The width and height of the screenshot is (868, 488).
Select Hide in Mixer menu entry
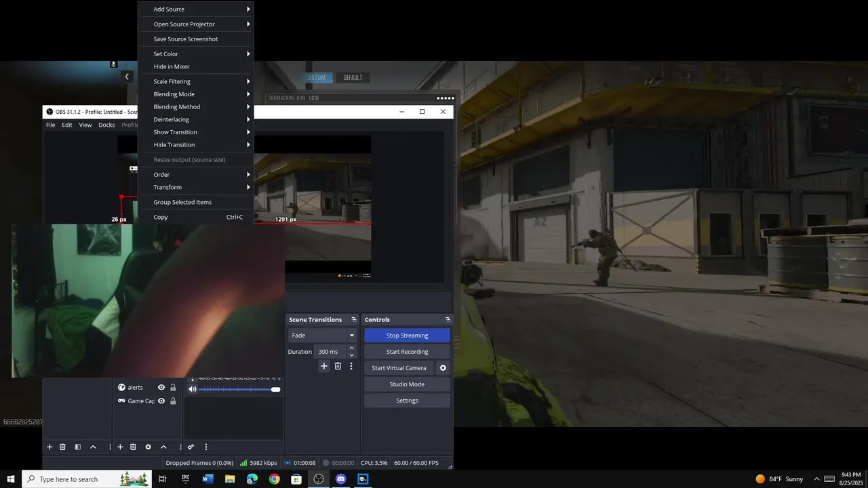(196, 66)
